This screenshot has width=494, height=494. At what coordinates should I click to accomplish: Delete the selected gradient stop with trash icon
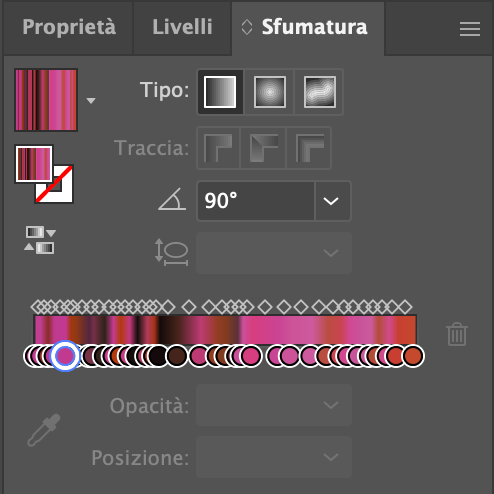tap(457, 334)
